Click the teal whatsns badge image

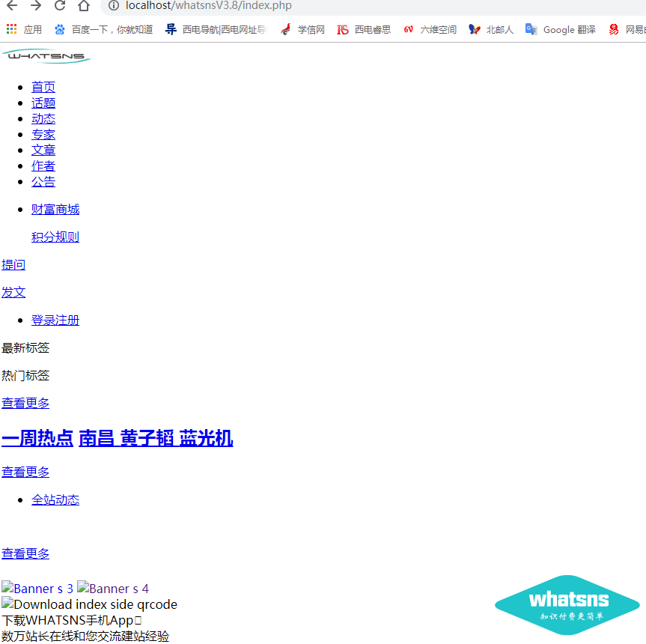coord(567,605)
